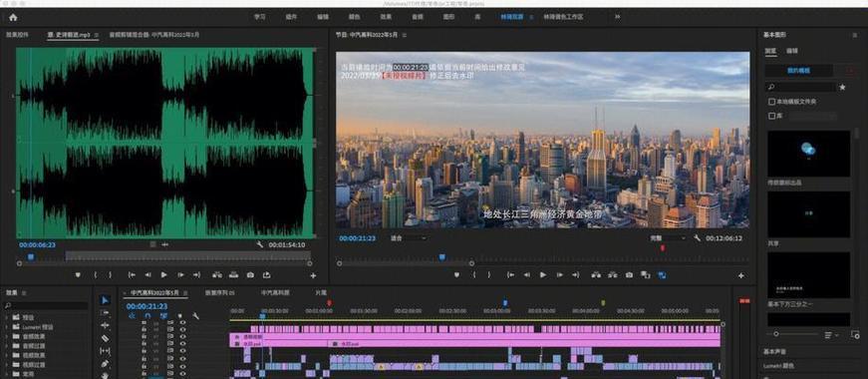Viewport: 868px width, 379px height.
Task: Switch to the 嵌套序列 05 sequence tab
Action: (x=220, y=292)
